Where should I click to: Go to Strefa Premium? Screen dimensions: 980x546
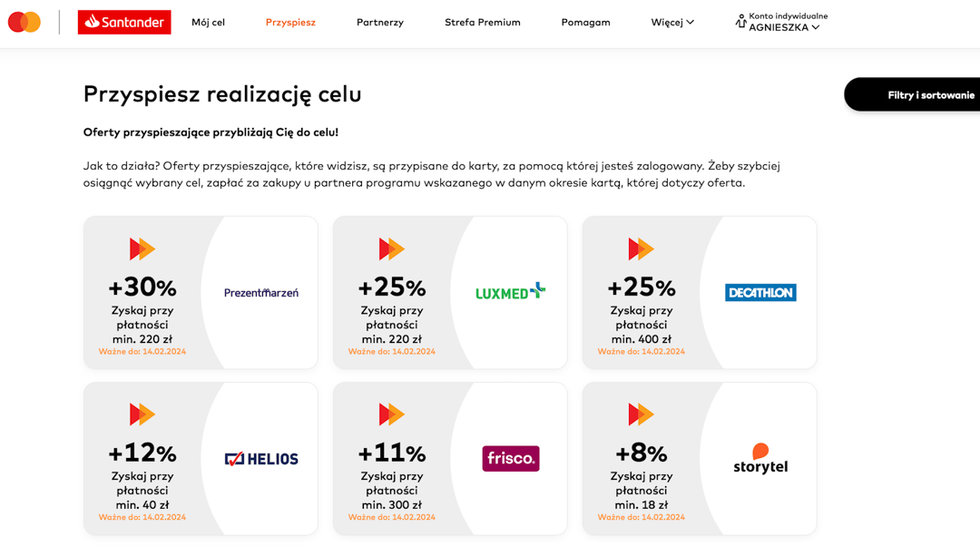click(483, 22)
